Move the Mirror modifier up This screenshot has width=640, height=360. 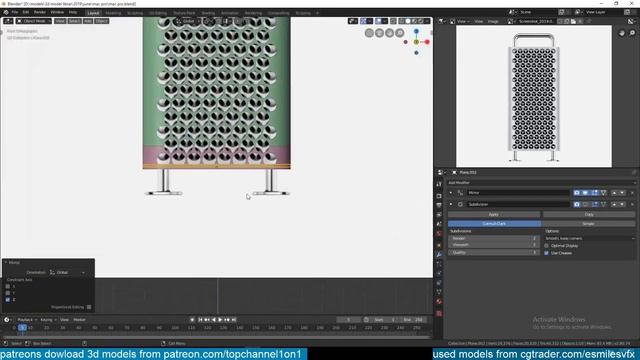pyautogui.click(x=614, y=193)
